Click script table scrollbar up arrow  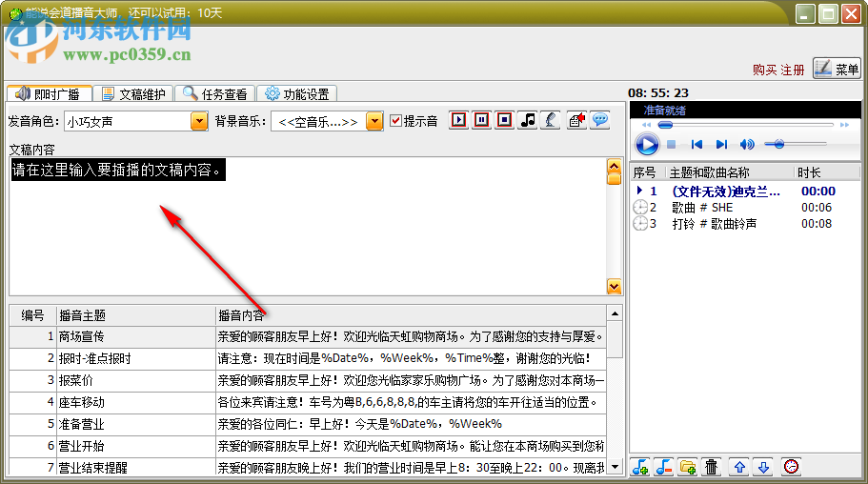[615, 314]
